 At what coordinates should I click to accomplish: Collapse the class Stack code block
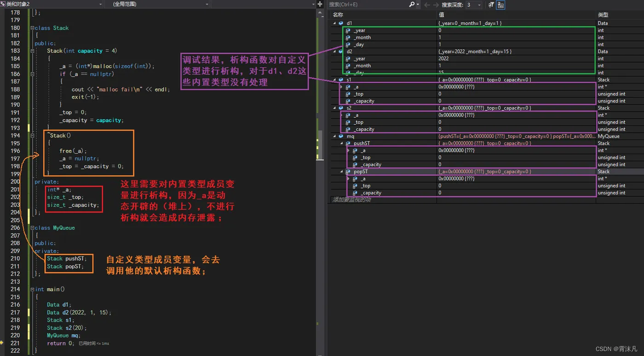(32, 28)
